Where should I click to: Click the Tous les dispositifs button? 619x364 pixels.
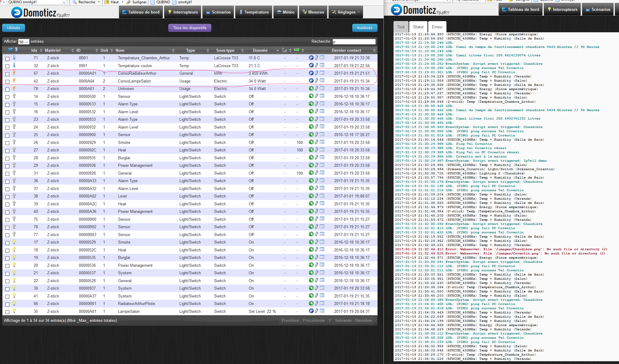coord(190,28)
